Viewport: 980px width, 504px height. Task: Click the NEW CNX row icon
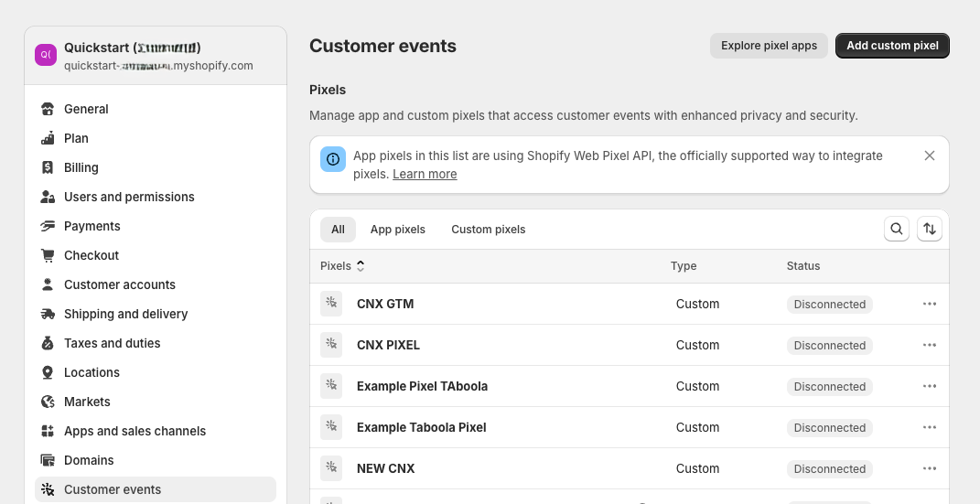click(x=331, y=468)
